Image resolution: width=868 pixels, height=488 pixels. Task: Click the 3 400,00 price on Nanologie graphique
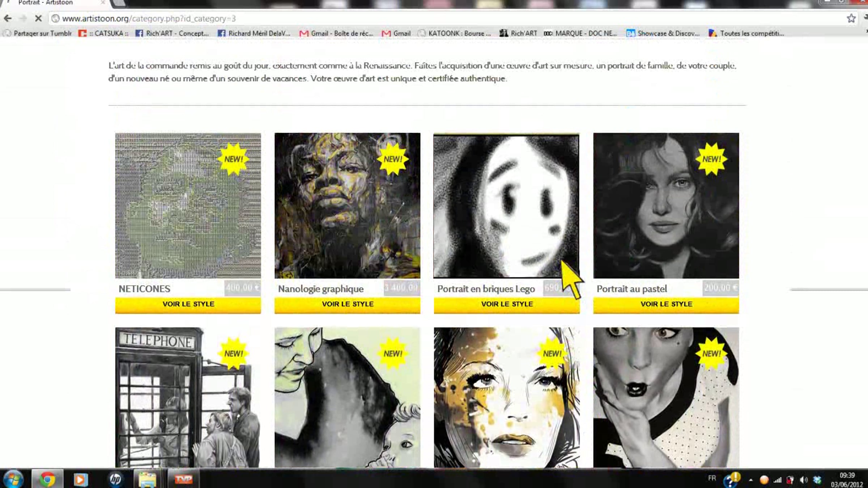(402, 288)
